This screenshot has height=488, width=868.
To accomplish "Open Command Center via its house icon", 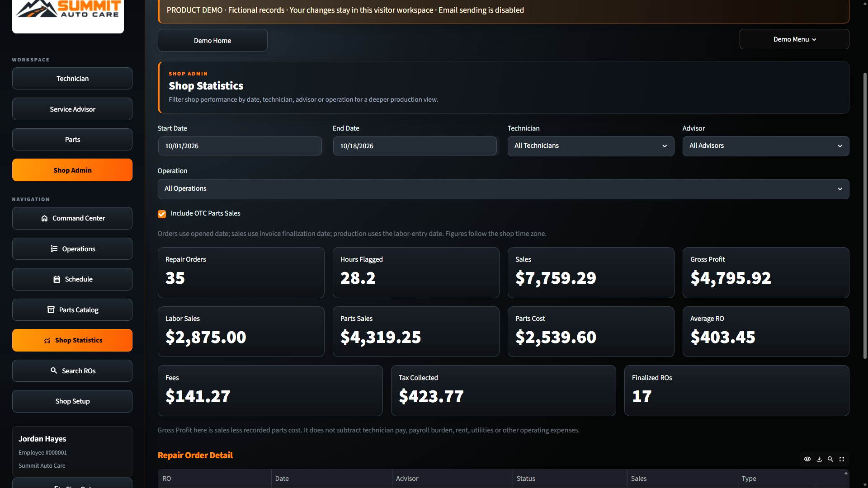I will [x=44, y=218].
